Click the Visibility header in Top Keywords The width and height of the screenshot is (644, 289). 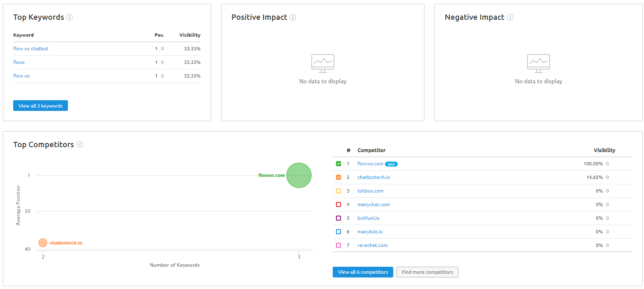coord(190,35)
